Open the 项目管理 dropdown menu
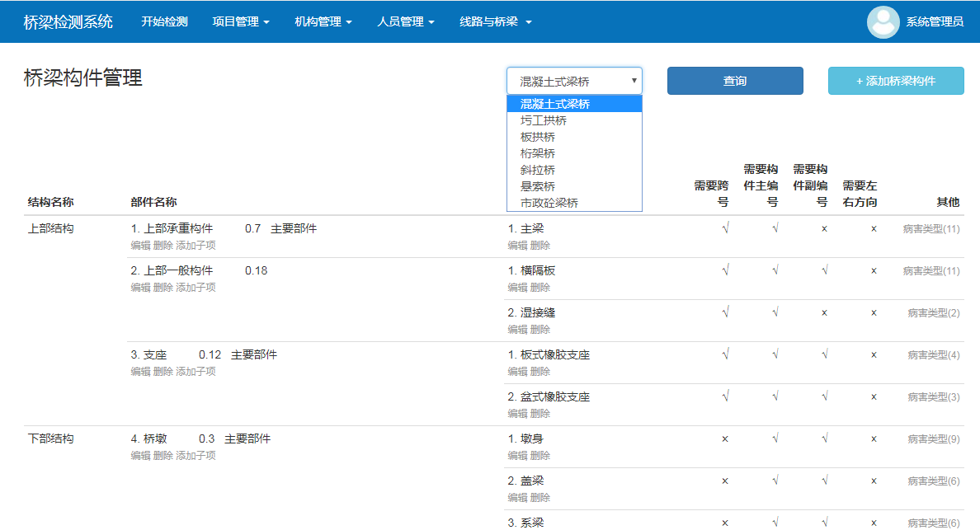Image resolution: width=980 pixels, height=530 pixels. coord(241,22)
